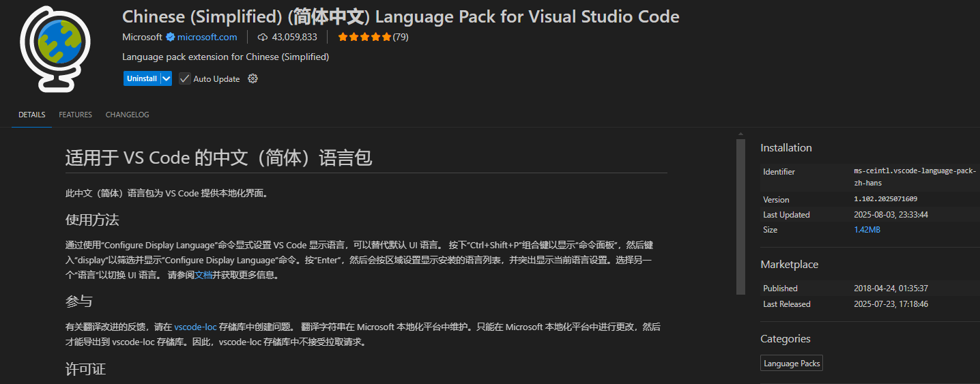980x384 pixels.
Task: Click the Categories section heading
Action: point(786,339)
